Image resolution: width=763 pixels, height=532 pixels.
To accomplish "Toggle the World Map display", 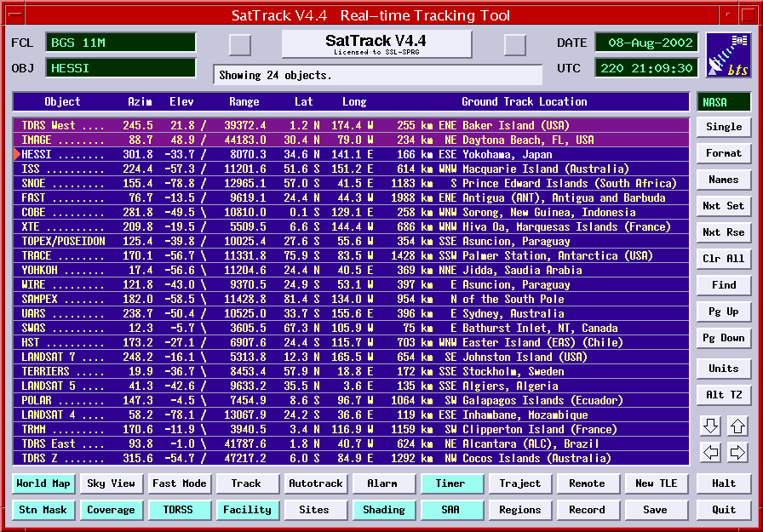I will click(43, 483).
